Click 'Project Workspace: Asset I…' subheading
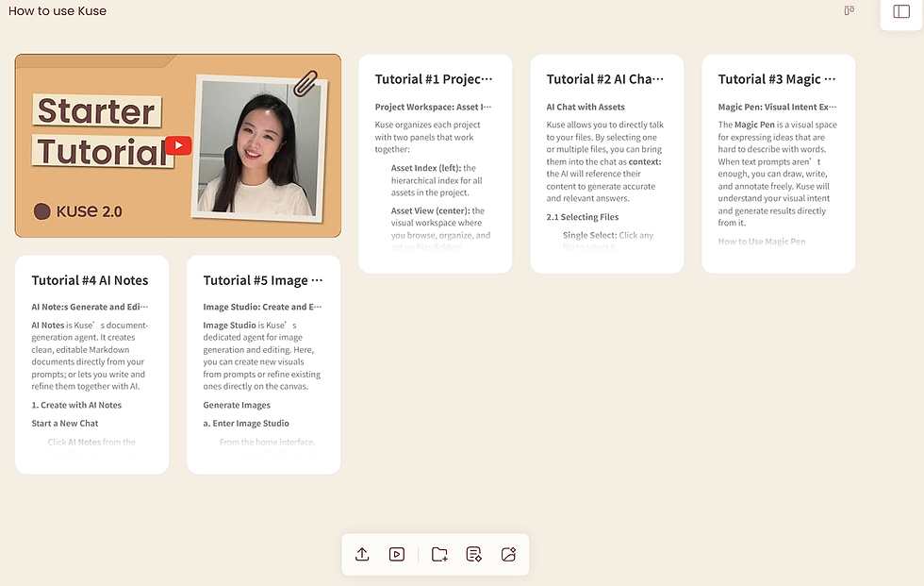924x586 pixels. 433,107
